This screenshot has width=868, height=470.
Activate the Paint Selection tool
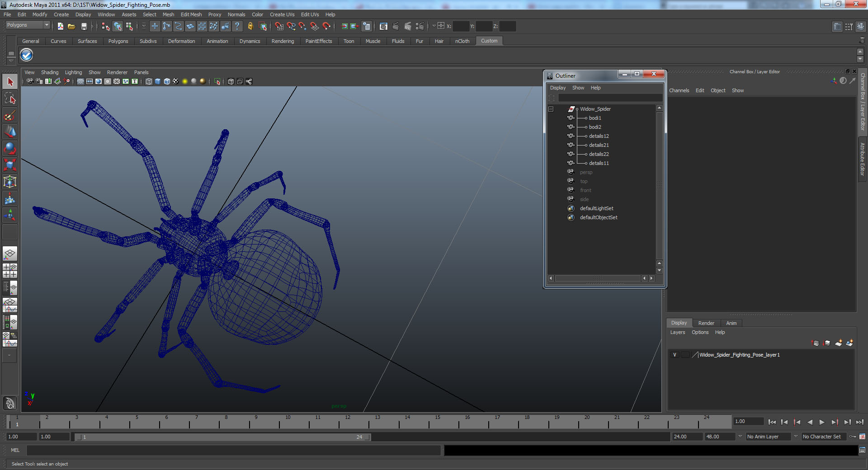coord(10,115)
